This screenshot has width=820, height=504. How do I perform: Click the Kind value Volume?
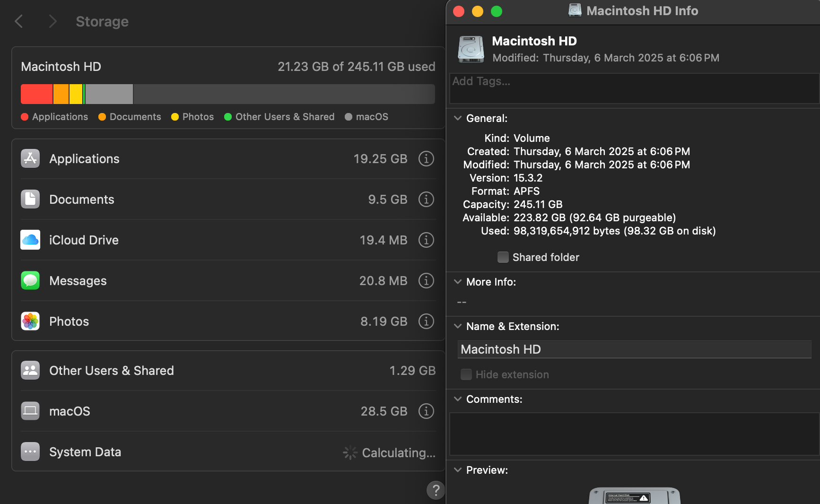coord(532,138)
